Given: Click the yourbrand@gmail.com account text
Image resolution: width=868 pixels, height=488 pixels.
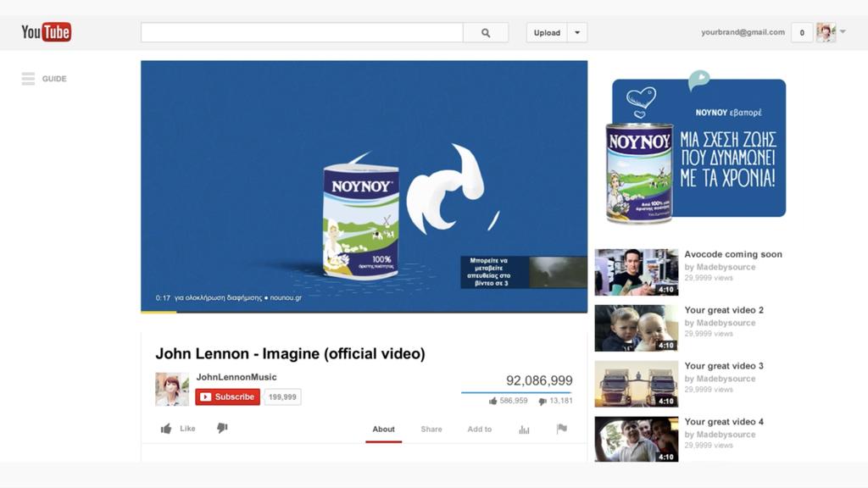Looking at the screenshot, I should 743,32.
